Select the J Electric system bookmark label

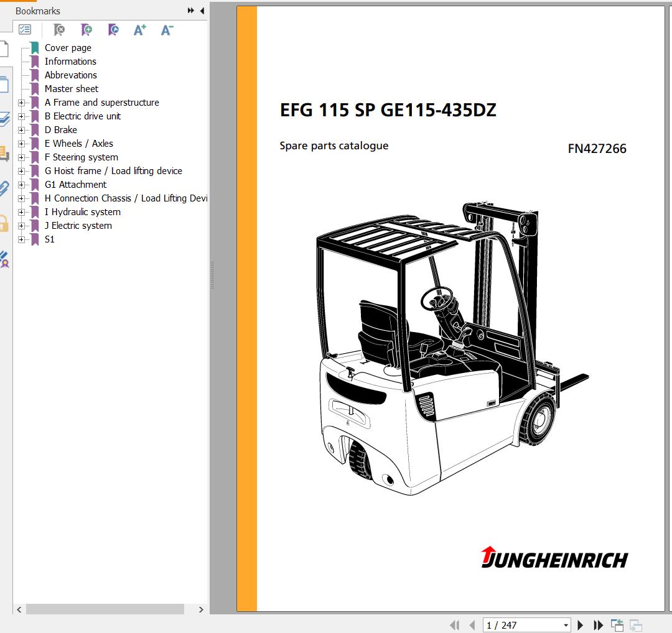click(78, 226)
